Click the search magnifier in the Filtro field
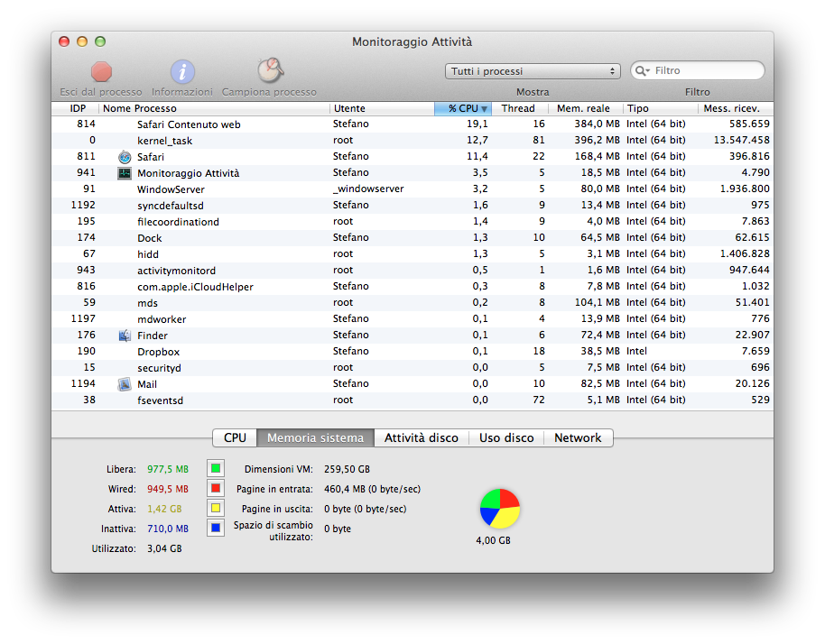Screen dimensions: 825x644 (x=642, y=70)
